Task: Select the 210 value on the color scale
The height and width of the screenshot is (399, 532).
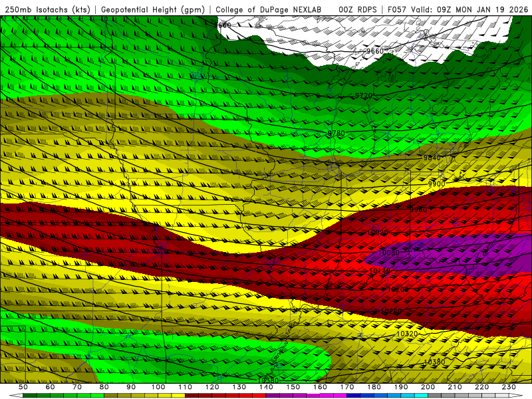Action: coord(455,387)
